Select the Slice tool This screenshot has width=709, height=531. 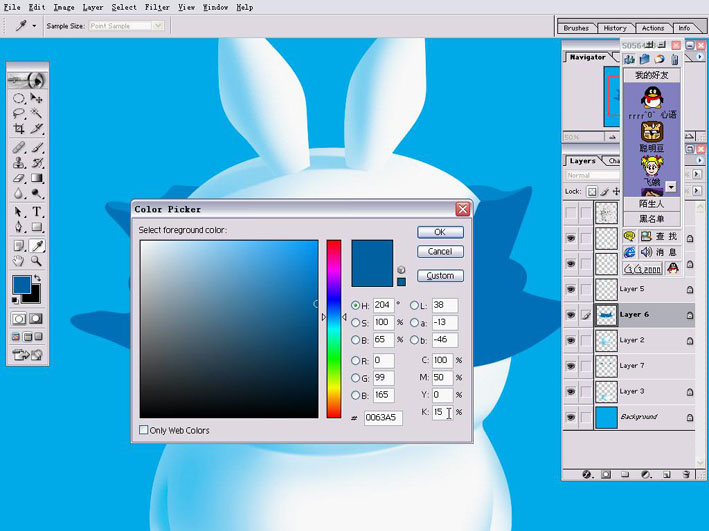tap(37, 128)
